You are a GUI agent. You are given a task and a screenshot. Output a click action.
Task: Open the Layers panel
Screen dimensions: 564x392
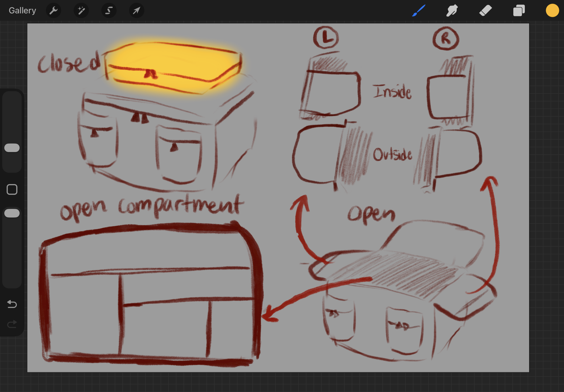pos(519,11)
